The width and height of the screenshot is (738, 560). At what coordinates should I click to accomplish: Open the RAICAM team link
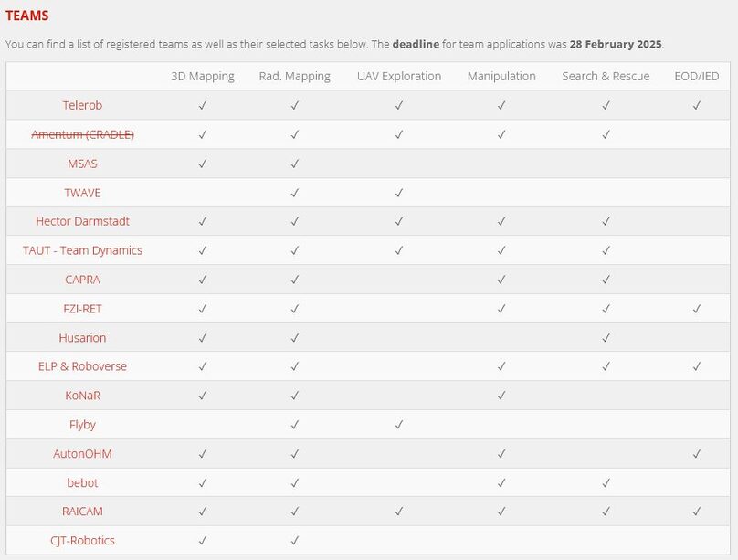[x=82, y=512]
